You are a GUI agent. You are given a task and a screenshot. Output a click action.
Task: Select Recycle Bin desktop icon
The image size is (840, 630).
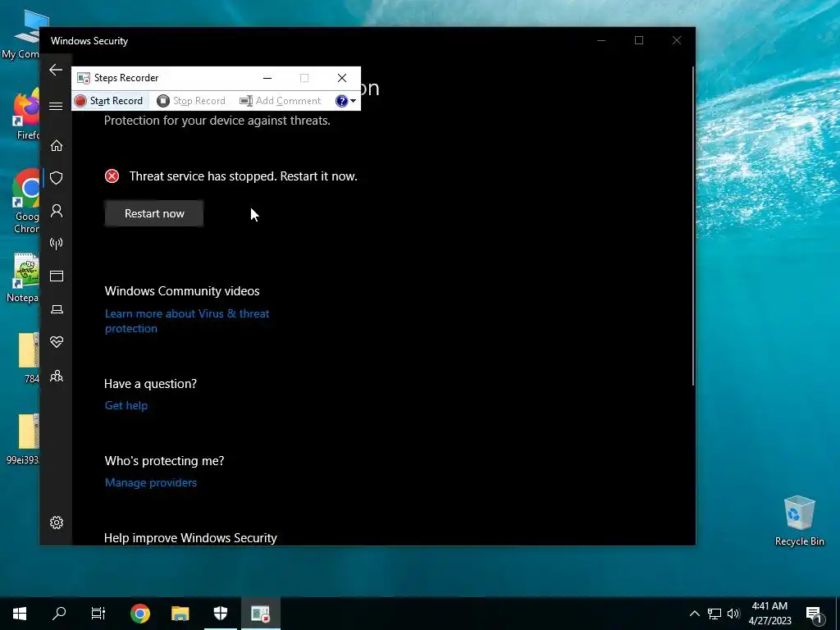point(799,521)
